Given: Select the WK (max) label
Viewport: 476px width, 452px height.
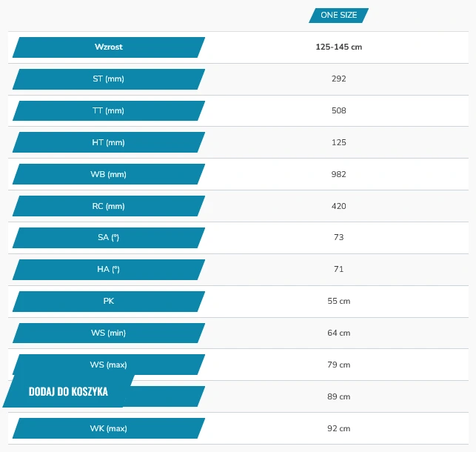Looking at the screenshot, I should point(108,428).
